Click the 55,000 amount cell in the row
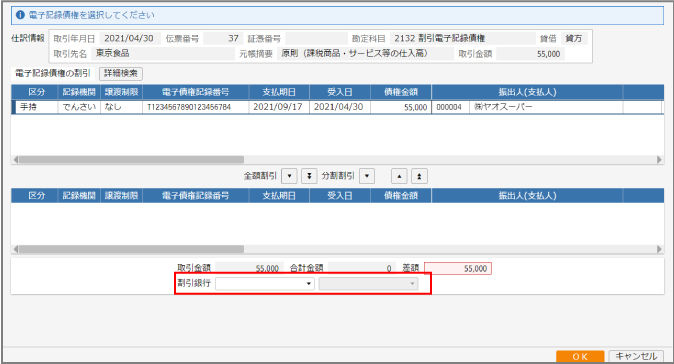 (x=401, y=107)
